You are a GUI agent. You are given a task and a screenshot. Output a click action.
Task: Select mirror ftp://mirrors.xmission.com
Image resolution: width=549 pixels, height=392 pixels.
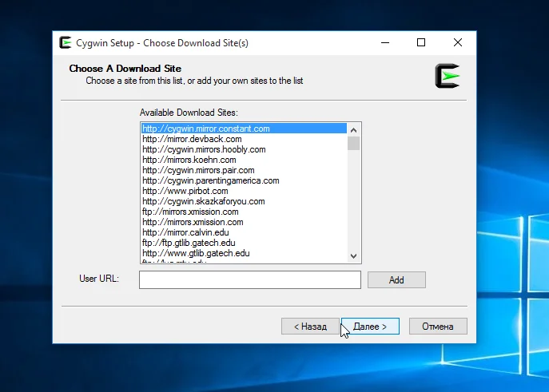pyautogui.click(x=244, y=212)
